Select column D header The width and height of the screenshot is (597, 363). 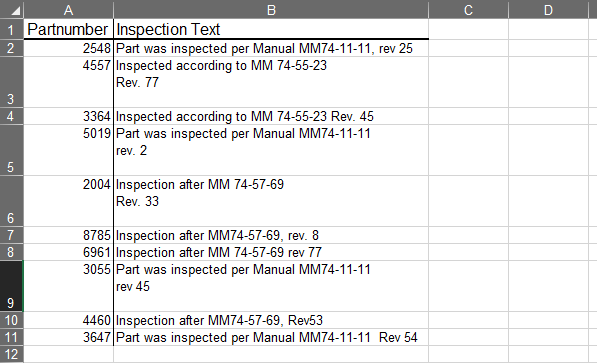(548, 9)
